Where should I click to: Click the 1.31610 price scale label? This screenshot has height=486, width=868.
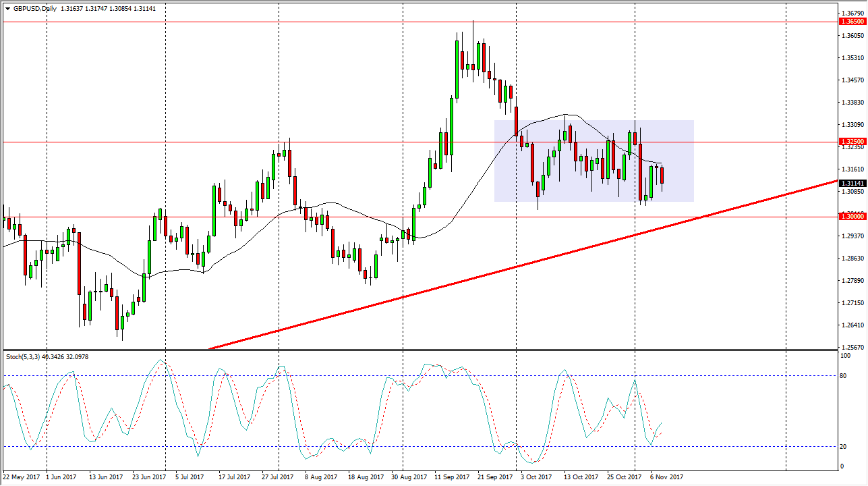click(852, 169)
